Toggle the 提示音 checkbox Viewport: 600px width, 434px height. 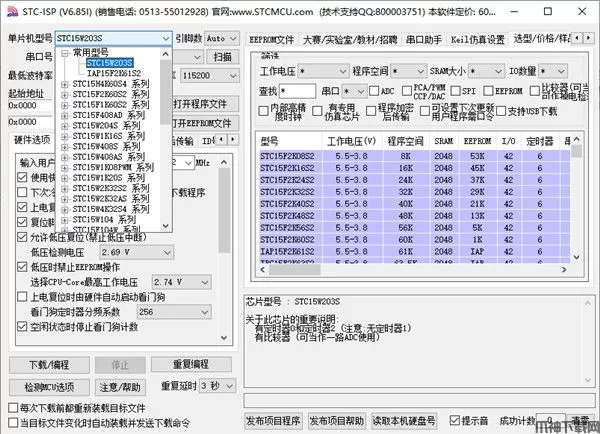click(454, 421)
